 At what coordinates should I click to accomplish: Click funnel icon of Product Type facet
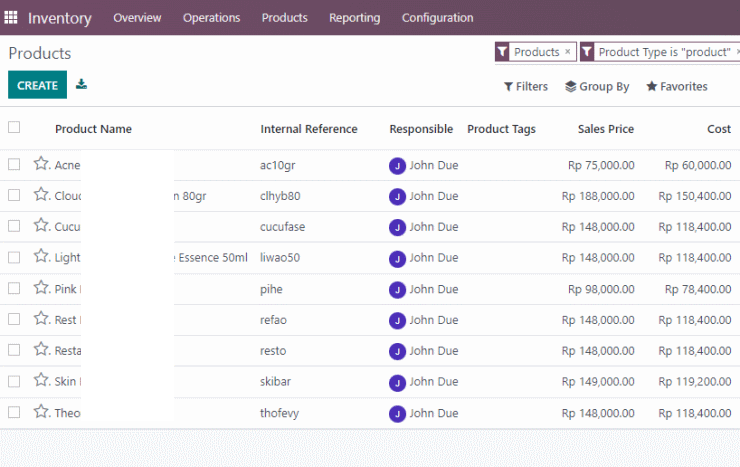point(587,51)
